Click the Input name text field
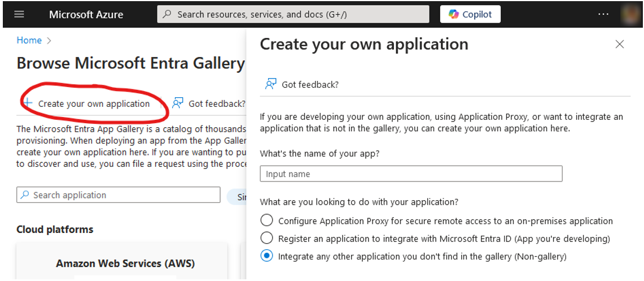Screen dimensions: 644x281 pyautogui.click(x=411, y=174)
